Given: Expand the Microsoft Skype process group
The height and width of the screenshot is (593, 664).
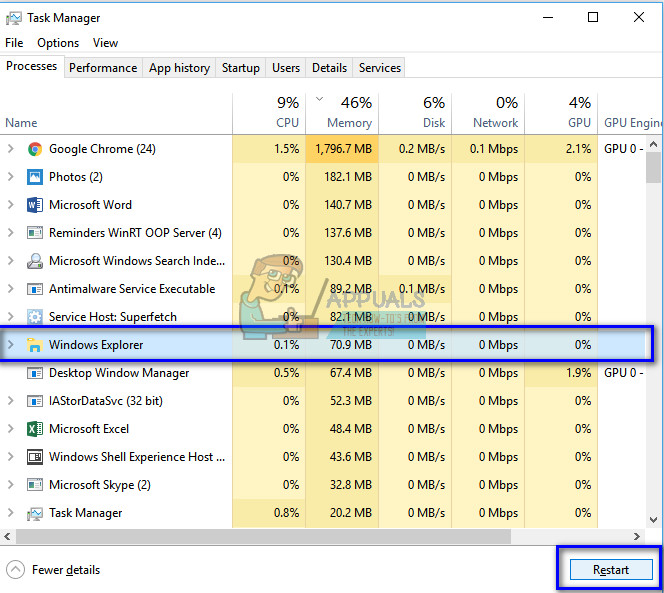Looking at the screenshot, I should click(11, 485).
